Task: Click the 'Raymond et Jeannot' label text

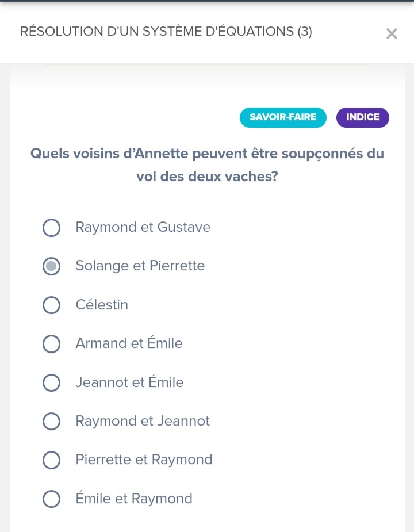Action: click(143, 421)
